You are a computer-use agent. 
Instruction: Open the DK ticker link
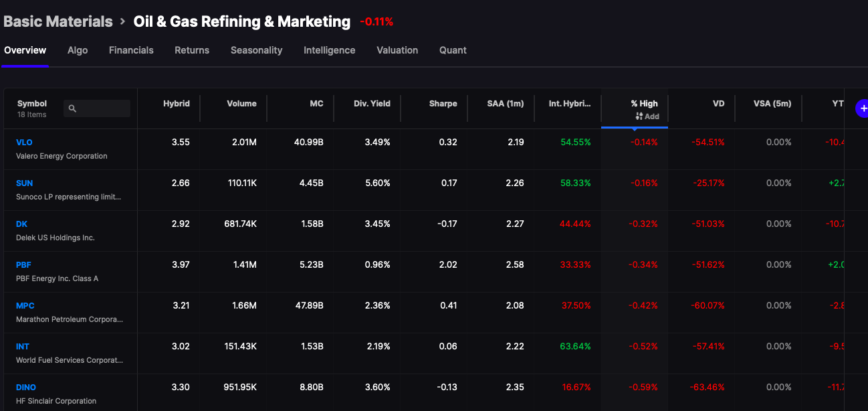point(21,224)
